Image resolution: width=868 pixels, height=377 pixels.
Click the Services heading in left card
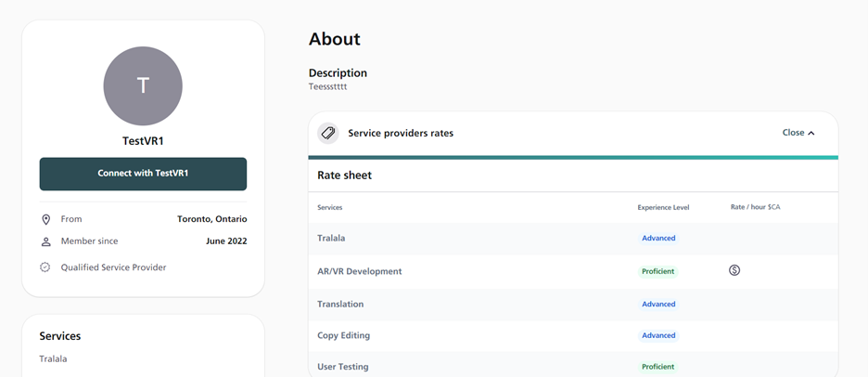pos(59,336)
